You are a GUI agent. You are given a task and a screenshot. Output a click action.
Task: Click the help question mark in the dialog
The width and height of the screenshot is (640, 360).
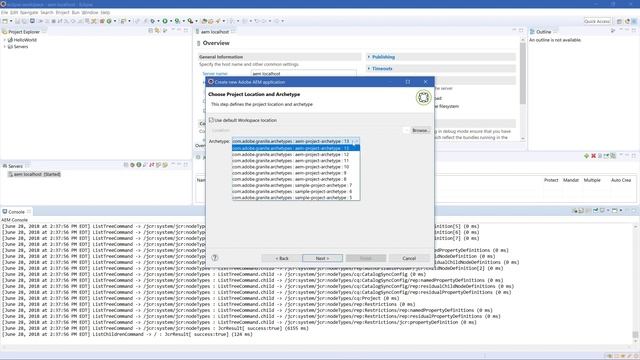click(215, 258)
